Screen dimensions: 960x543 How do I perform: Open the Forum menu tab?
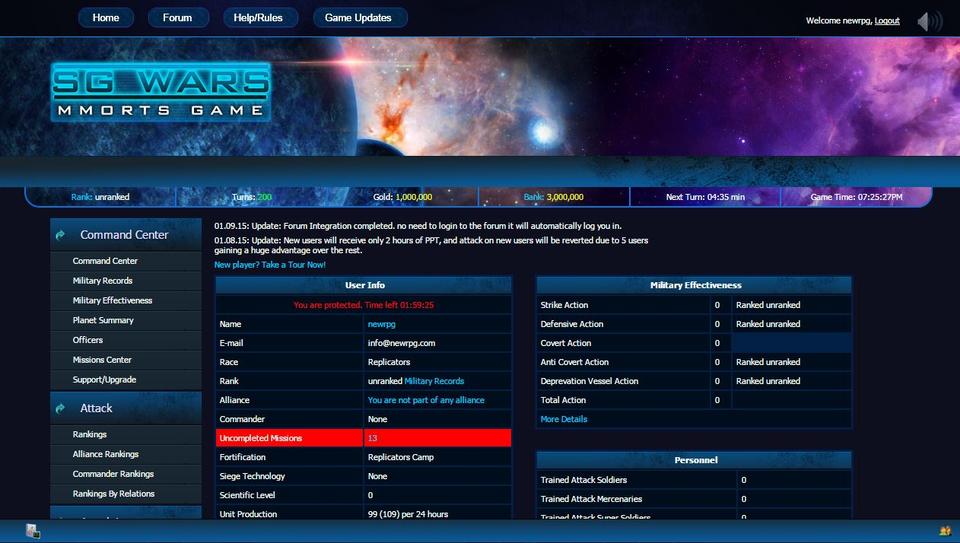pyautogui.click(x=177, y=18)
